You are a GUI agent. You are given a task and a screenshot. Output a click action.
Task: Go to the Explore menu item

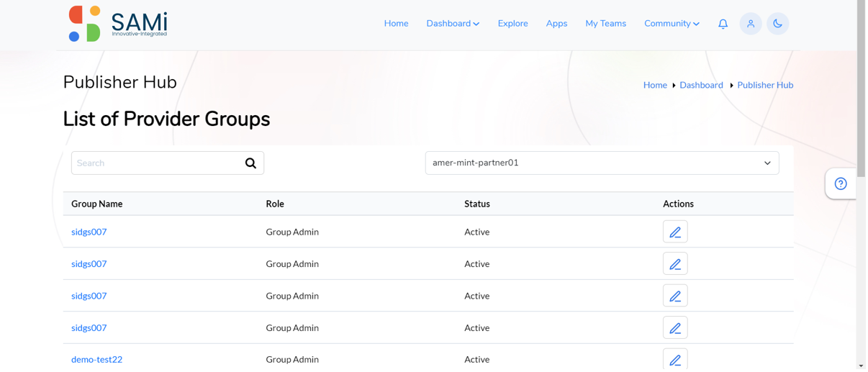pyautogui.click(x=512, y=24)
